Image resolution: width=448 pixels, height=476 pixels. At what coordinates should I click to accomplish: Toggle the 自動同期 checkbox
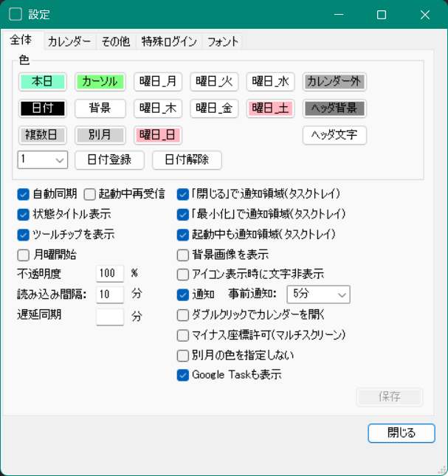coord(23,194)
